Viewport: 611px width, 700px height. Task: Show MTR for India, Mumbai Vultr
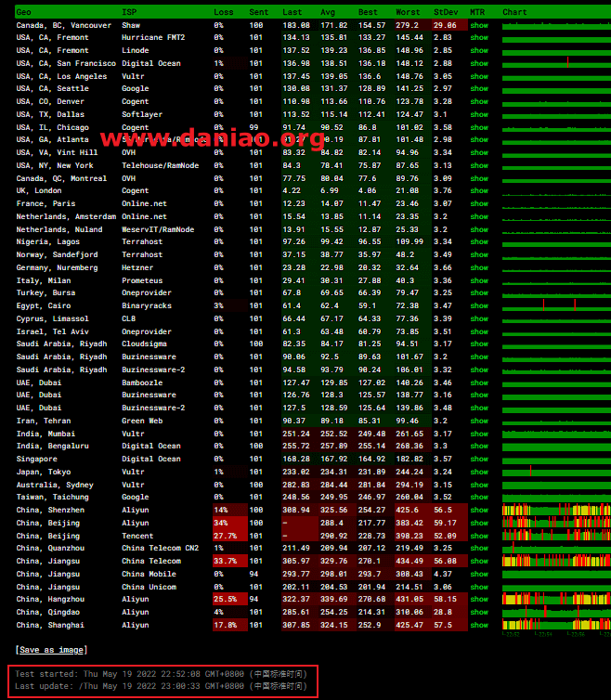pyautogui.click(x=479, y=434)
